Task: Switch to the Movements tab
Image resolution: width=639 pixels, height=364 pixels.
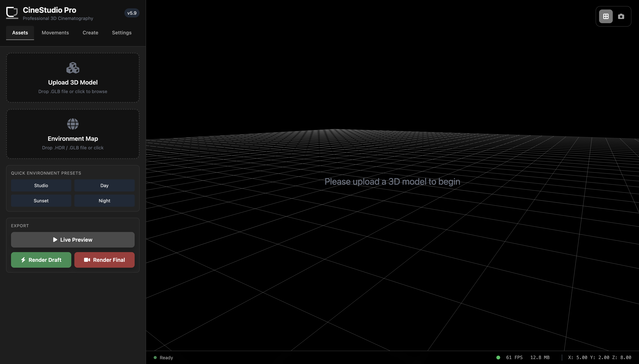Action: 55,33
